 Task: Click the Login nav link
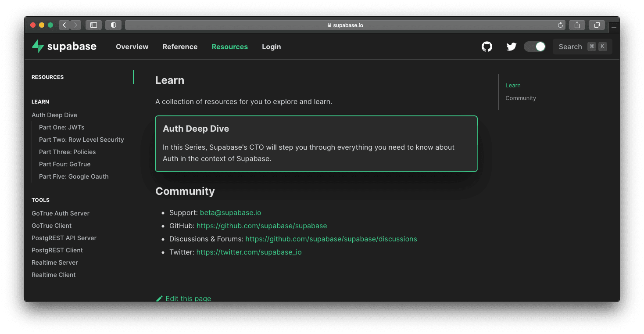[271, 47]
